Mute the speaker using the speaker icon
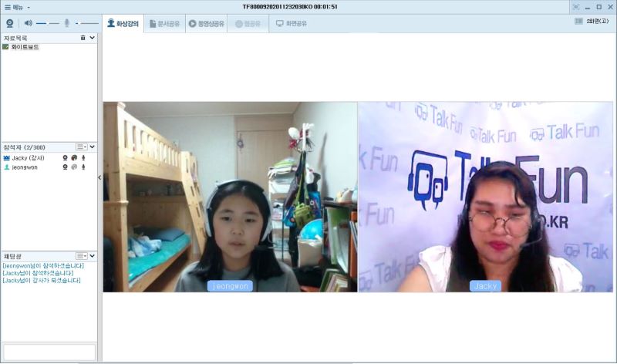The image size is (617, 364). point(29,23)
